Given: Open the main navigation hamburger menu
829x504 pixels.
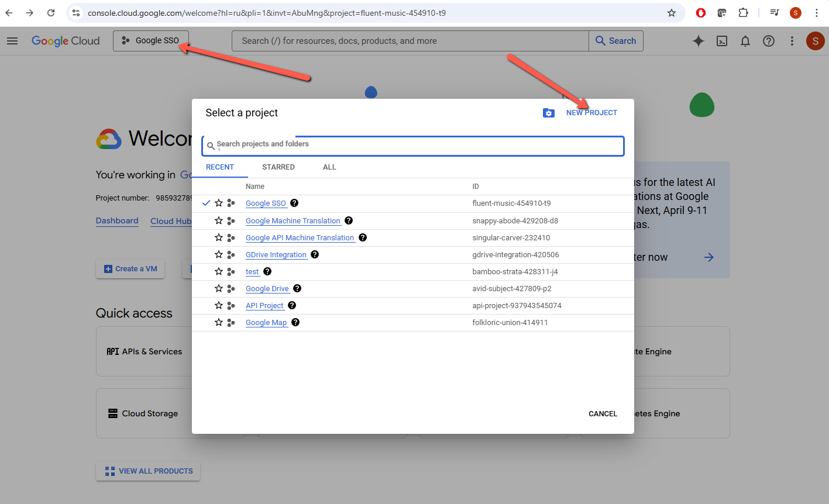Looking at the screenshot, I should pyautogui.click(x=12, y=41).
